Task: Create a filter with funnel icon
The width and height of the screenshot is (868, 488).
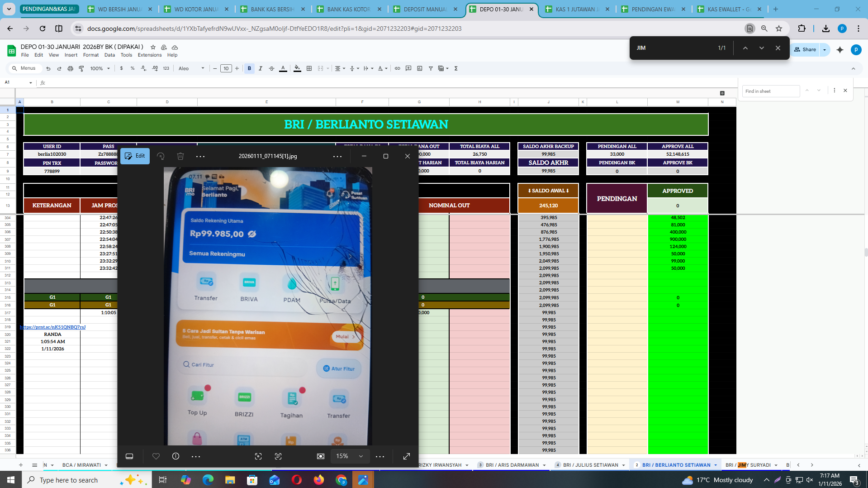Action: (x=431, y=68)
